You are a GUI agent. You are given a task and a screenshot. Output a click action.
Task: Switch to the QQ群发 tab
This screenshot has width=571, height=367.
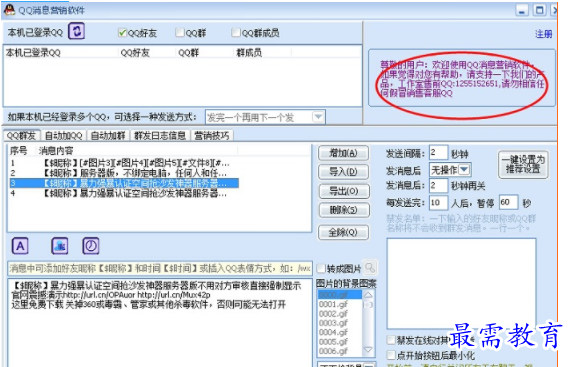[21, 136]
